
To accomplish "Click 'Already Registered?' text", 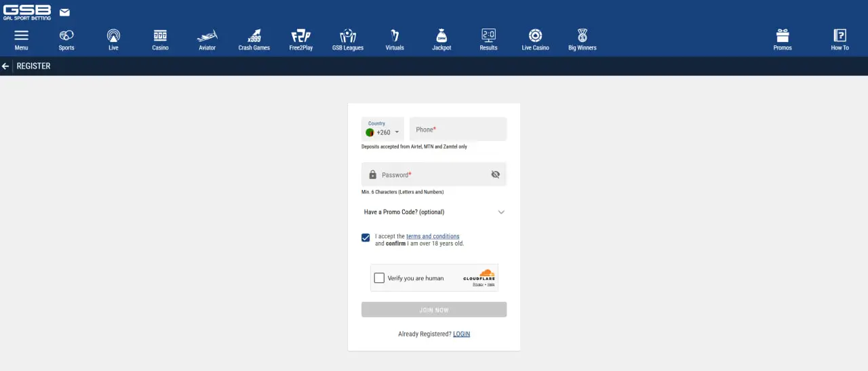I will pyautogui.click(x=425, y=334).
